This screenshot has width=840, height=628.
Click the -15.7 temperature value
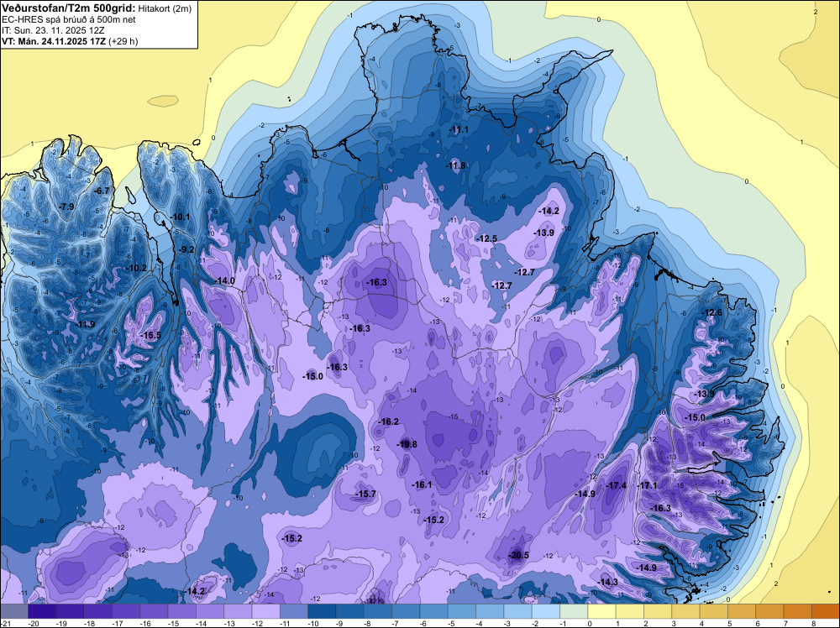pos(366,495)
